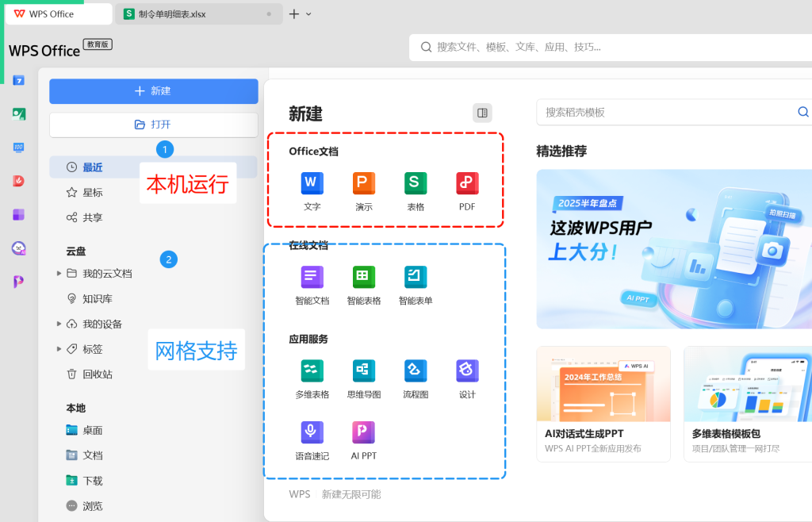Viewport: 812px width, 522px height.
Task: Click the calendar icon in left rail
Action: coord(19,80)
